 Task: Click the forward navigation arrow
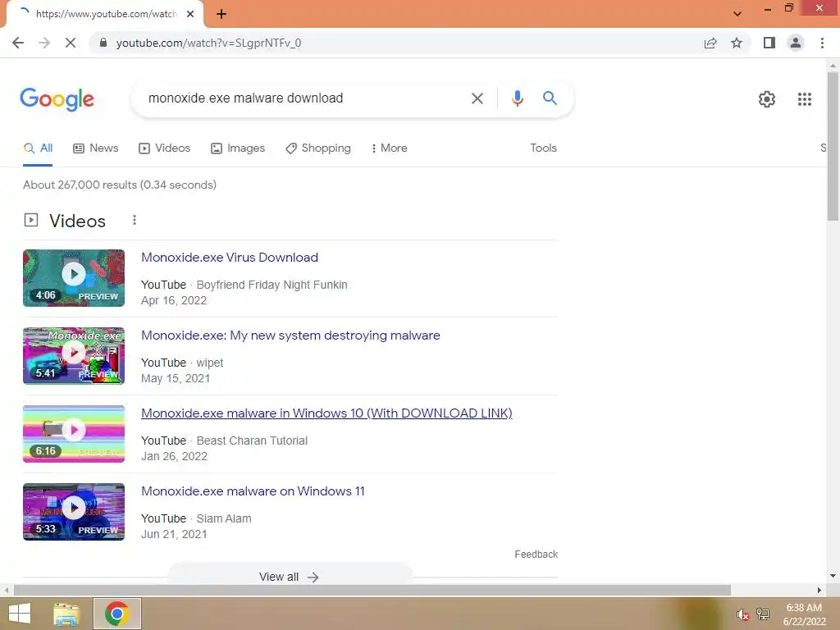point(44,43)
